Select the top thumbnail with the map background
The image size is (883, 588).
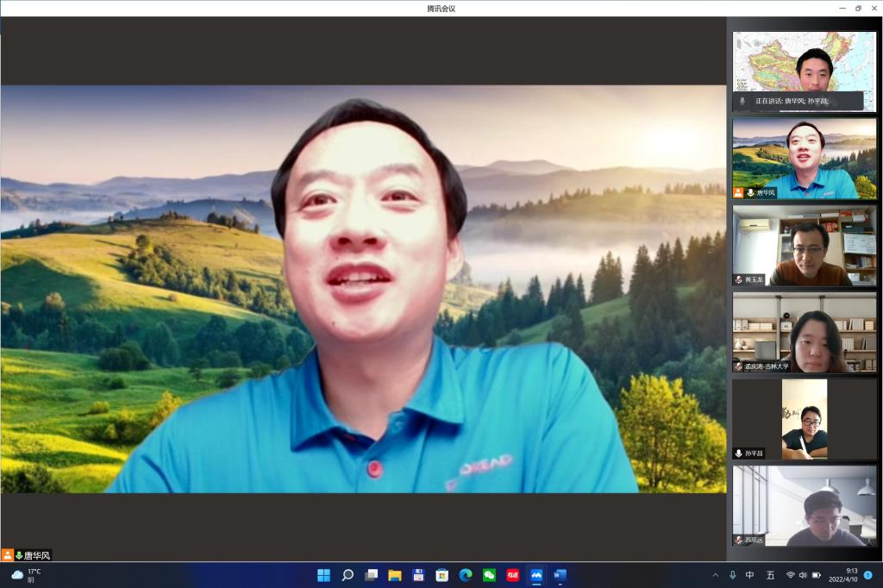804,62
